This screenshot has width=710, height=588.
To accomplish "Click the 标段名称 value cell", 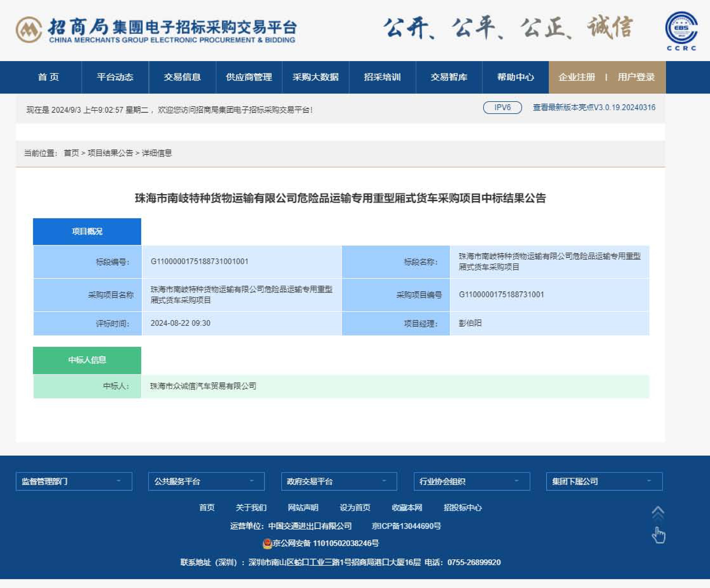I will click(x=549, y=262).
